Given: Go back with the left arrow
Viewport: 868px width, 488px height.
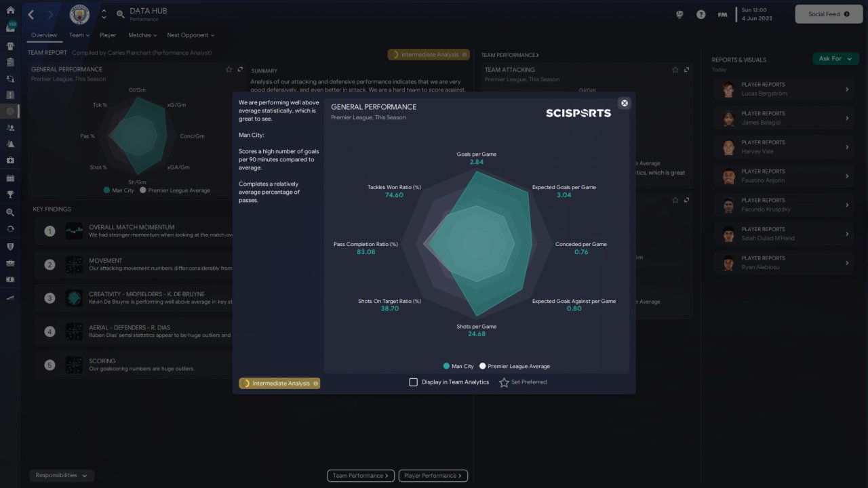Looking at the screenshot, I should [31, 14].
